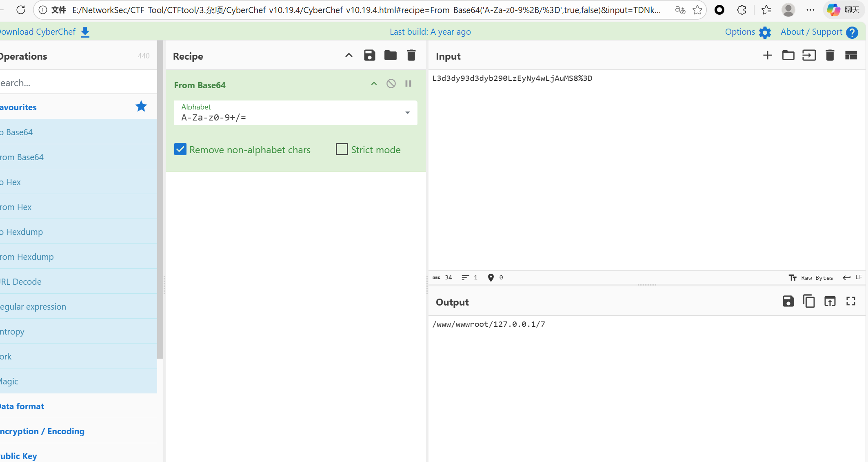The height and width of the screenshot is (462, 868).
Task: Disable the From Base64 operation
Action: click(391, 84)
